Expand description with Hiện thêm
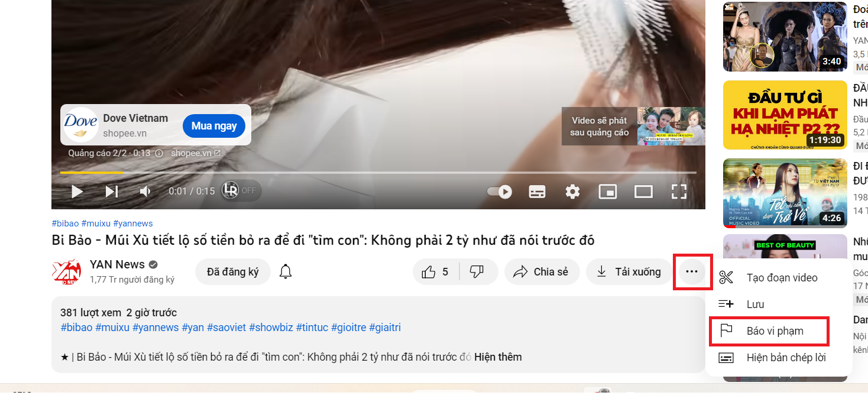 (x=498, y=357)
